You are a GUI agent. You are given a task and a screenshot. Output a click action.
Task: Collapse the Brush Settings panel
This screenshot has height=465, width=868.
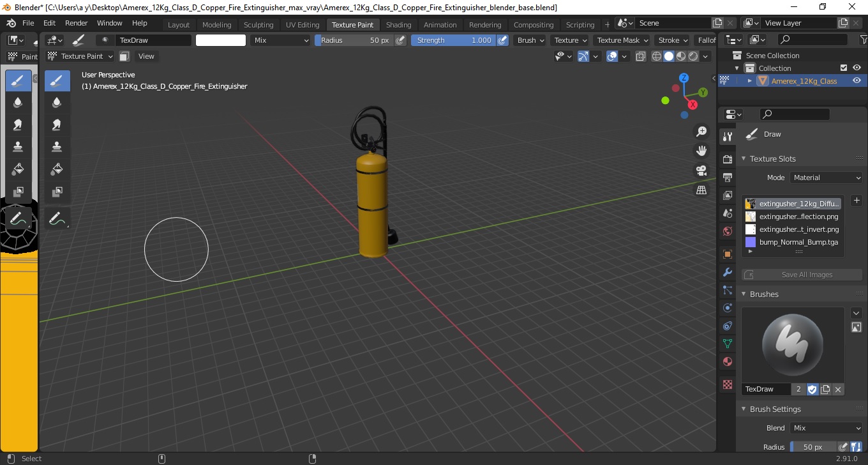744,409
